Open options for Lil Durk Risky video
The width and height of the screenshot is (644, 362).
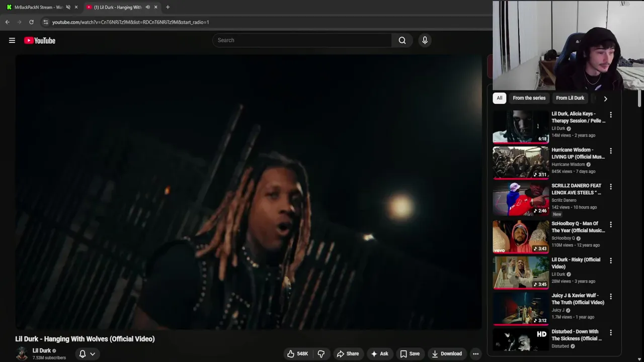[x=611, y=260]
